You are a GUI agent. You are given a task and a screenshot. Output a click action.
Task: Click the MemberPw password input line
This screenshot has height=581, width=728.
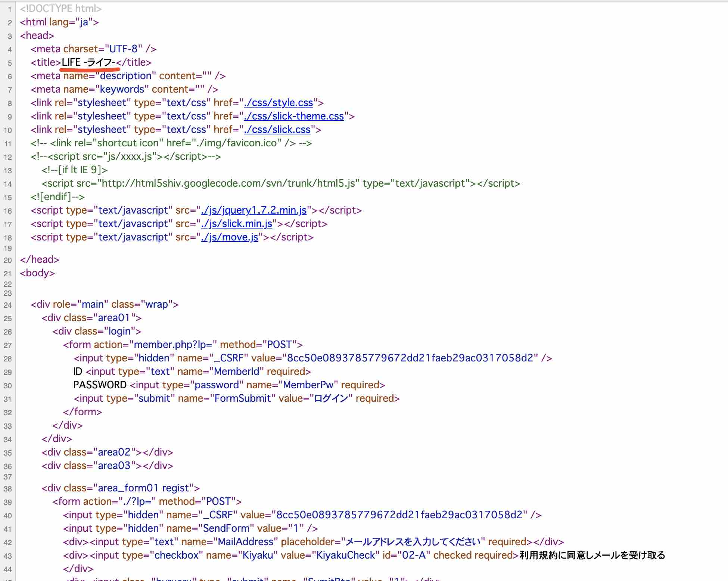(x=229, y=385)
